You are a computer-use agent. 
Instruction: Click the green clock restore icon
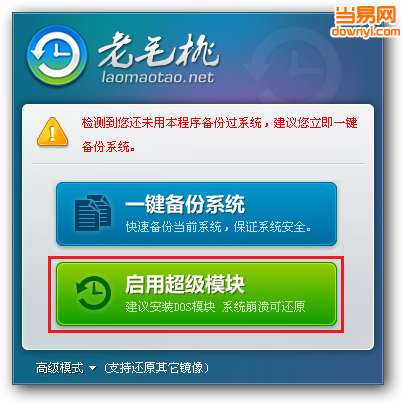coord(93,293)
